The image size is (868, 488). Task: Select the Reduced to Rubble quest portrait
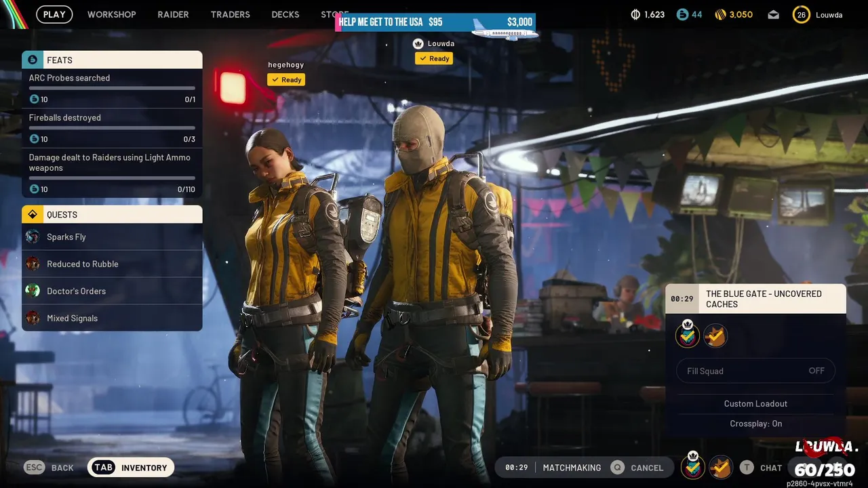[33, 264]
